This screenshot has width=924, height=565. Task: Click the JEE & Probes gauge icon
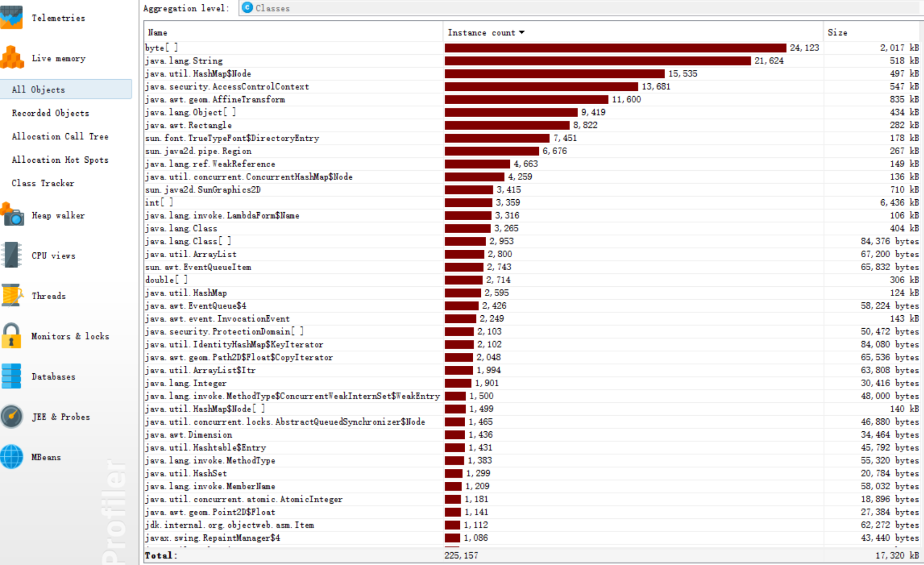pyautogui.click(x=11, y=416)
